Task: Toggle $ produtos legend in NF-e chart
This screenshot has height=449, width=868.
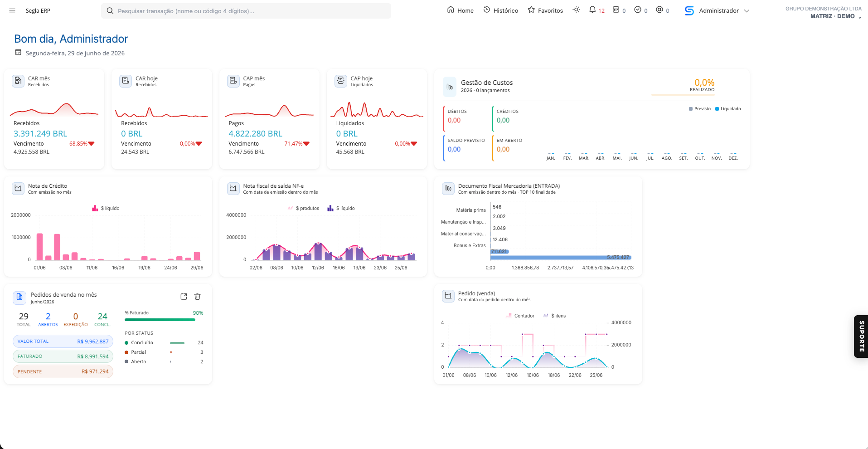Action: pyautogui.click(x=303, y=208)
